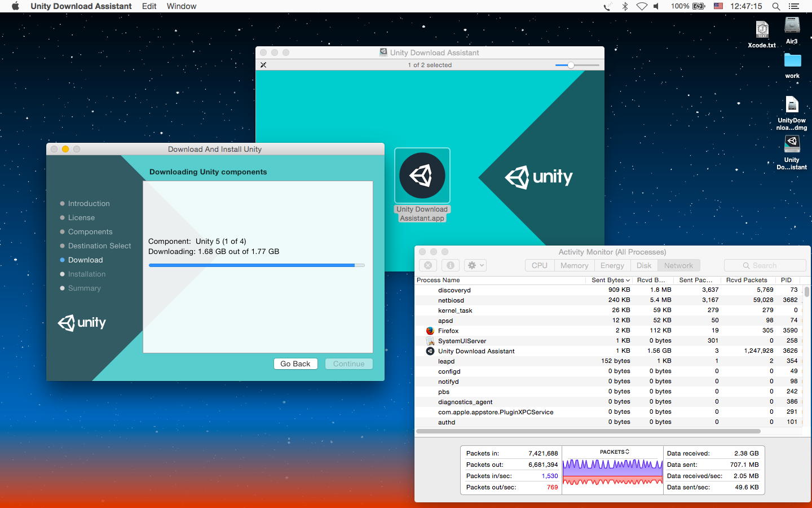Sort by Sent Packets column header
The width and height of the screenshot is (812, 508).
[x=698, y=280]
